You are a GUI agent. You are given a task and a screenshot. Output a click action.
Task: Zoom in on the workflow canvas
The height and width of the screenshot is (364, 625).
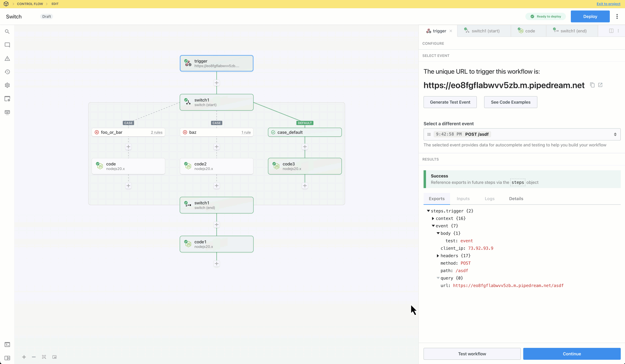(x=24, y=357)
